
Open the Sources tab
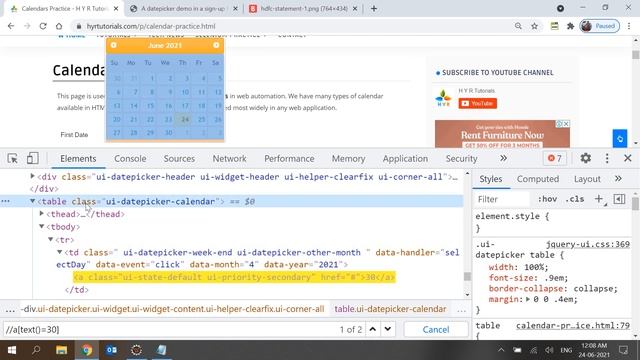179,158
